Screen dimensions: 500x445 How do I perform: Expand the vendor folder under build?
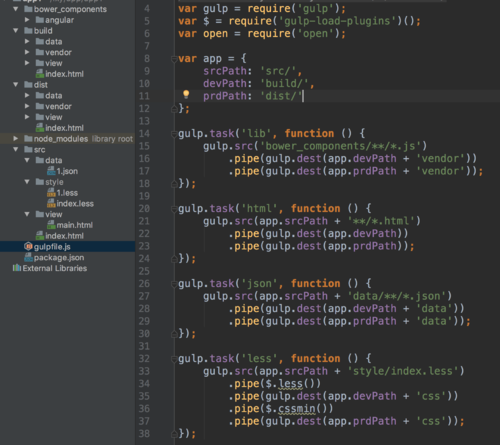(x=27, y=52)
